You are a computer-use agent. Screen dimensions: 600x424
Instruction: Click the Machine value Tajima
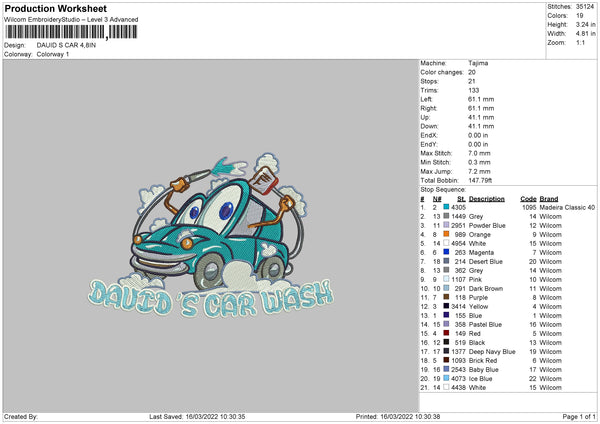[x=478, y=63]
